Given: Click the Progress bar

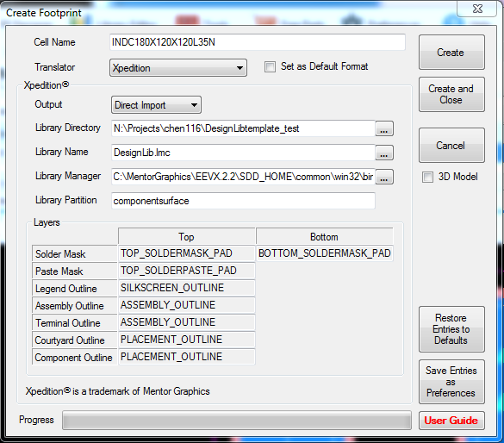Looking at the screenshot, I should point(237,421).
